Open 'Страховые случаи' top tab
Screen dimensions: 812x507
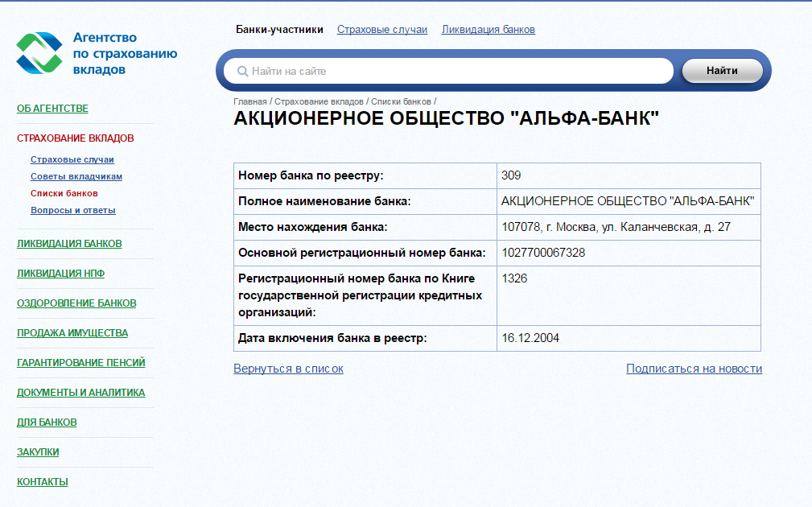pos(382,30)
